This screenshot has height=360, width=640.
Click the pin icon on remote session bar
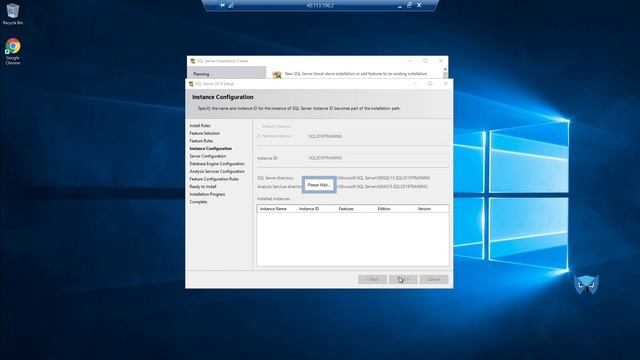[222, 5]
